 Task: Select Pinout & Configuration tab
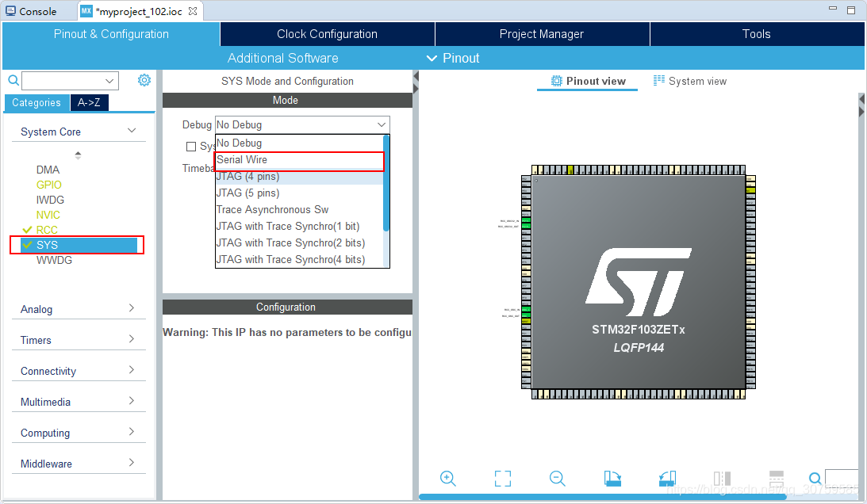pyautogui.click(x=111, y=34)
